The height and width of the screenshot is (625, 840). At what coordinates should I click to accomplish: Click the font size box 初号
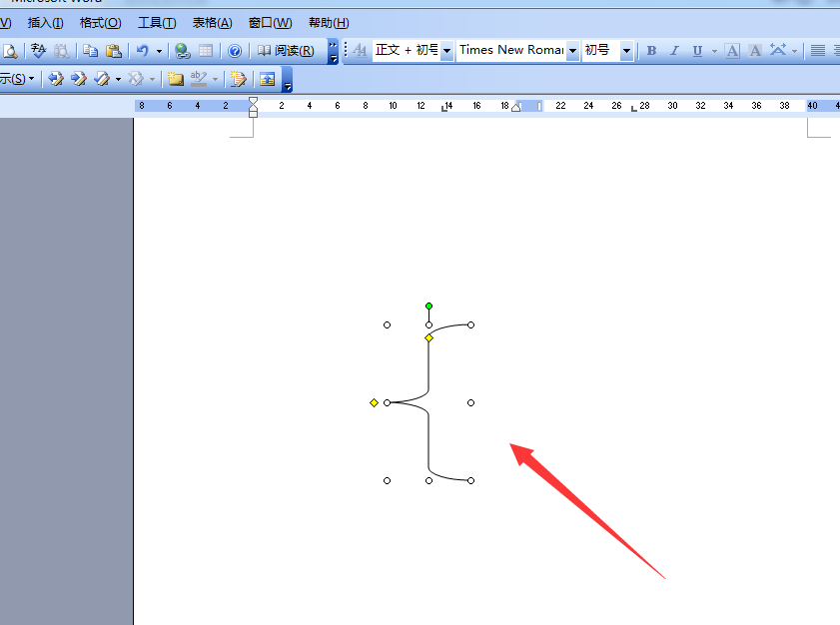coord(600,50)
